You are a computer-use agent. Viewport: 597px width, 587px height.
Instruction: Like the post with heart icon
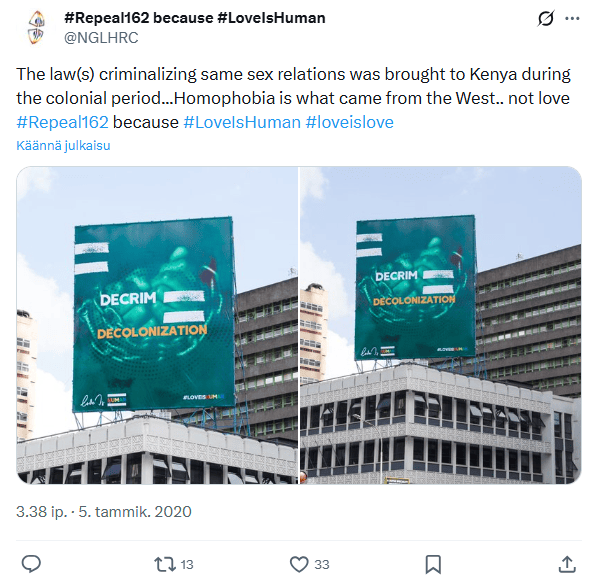(299, 564)
